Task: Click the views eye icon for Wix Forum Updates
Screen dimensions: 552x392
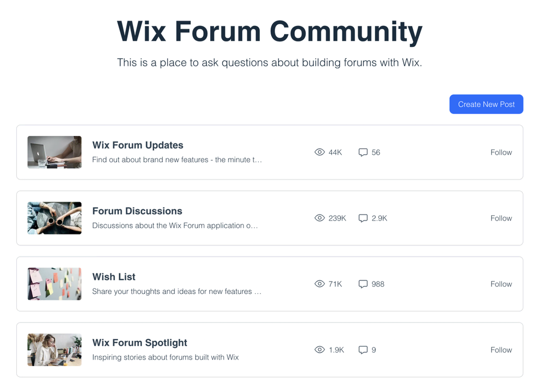Action: 319,152
